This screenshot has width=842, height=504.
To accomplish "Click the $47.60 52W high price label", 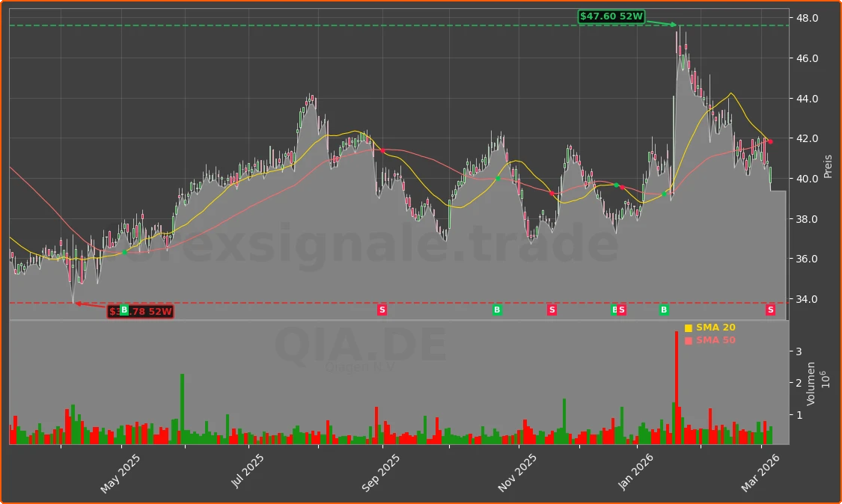I will tap(612, 15).
